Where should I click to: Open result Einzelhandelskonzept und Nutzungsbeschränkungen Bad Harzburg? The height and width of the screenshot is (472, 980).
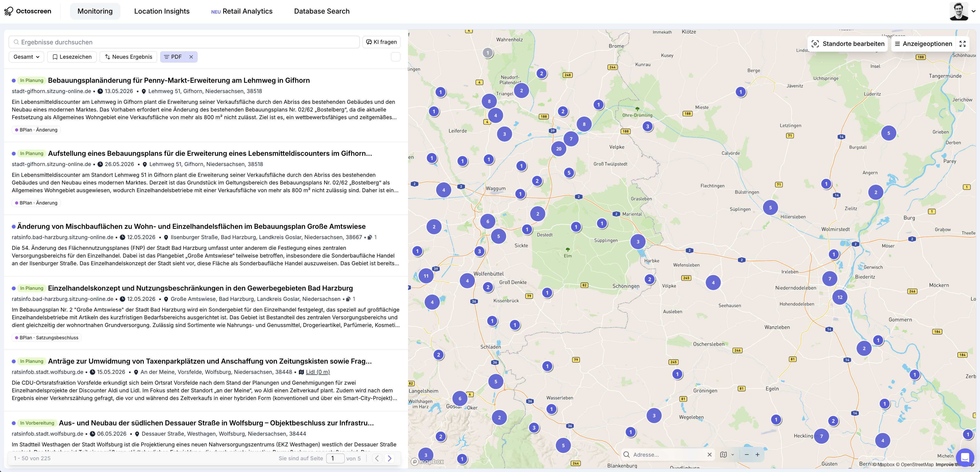200,288
